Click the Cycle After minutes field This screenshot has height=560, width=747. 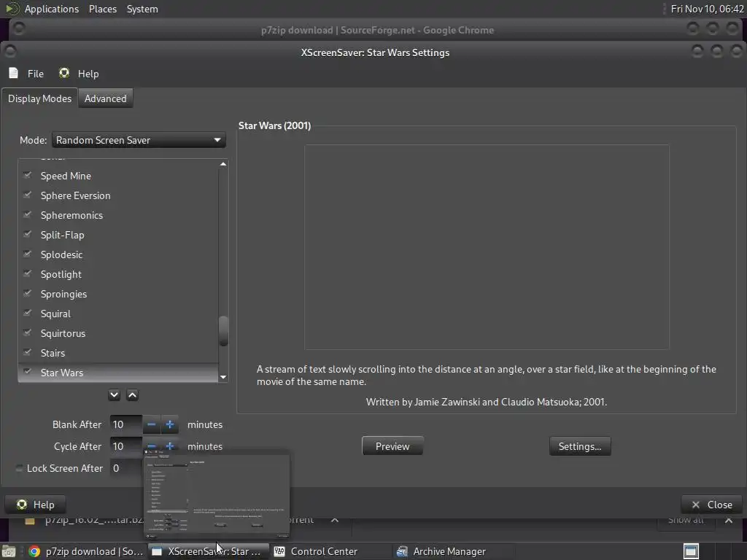125,446
